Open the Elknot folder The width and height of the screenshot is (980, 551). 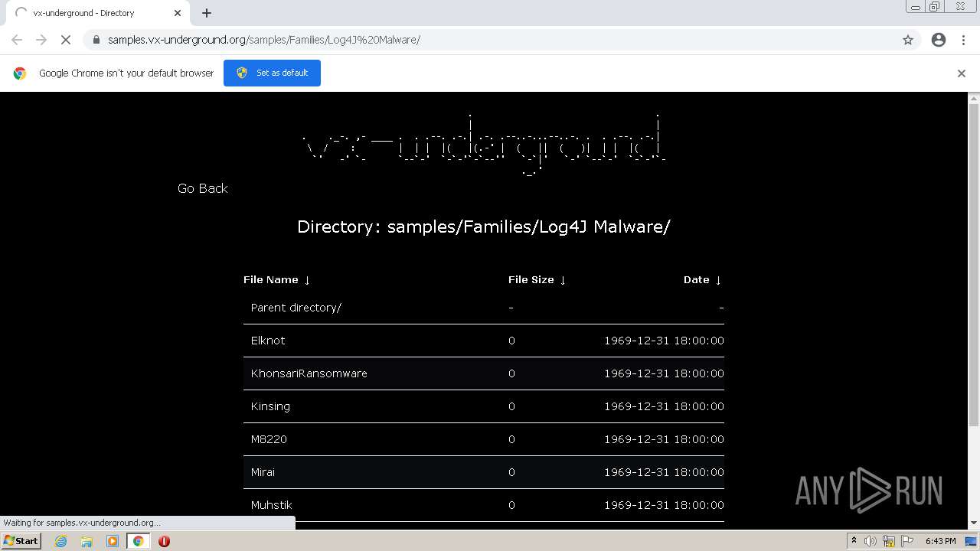(x=268, y=341)
